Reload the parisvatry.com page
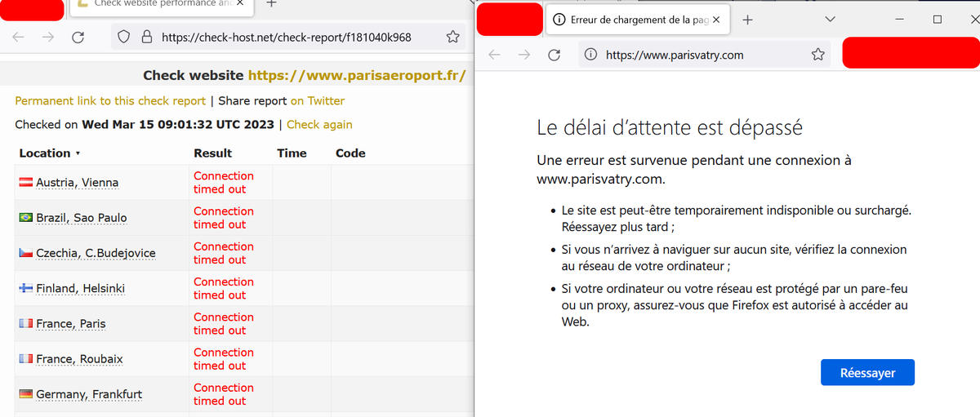980x417 pixels. tap(554, 55)
